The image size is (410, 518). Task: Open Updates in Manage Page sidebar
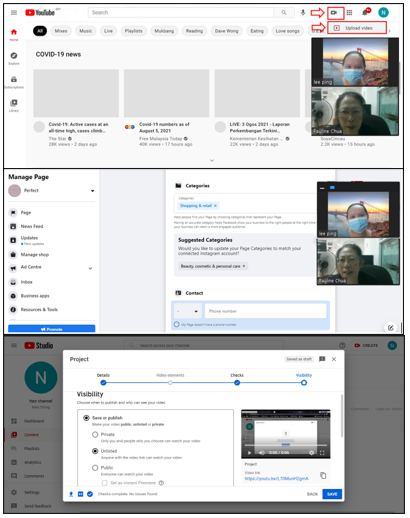click(x=29, y=240)
